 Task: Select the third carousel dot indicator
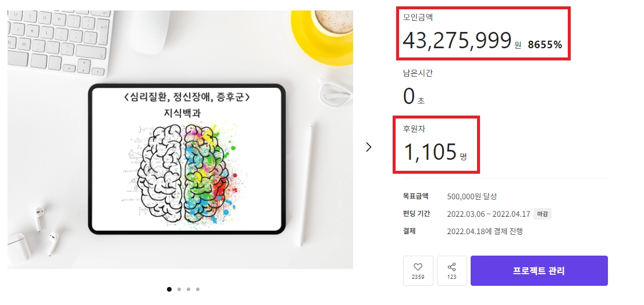(x=188, y=289)
